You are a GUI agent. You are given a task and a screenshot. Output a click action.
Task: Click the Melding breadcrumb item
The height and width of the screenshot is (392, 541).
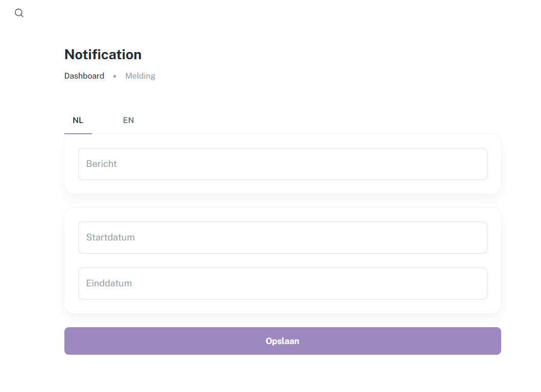point(140,76)
